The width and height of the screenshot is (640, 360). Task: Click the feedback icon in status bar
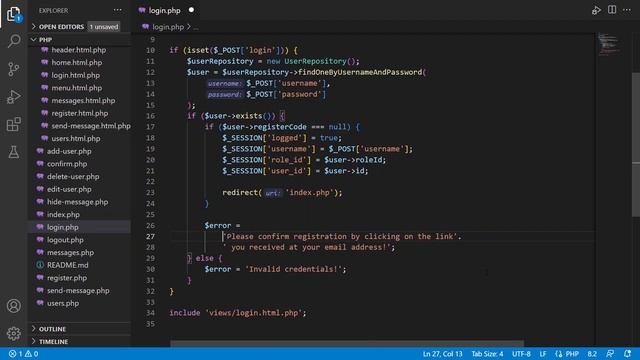pyautogui.click(x=610, y=353)
